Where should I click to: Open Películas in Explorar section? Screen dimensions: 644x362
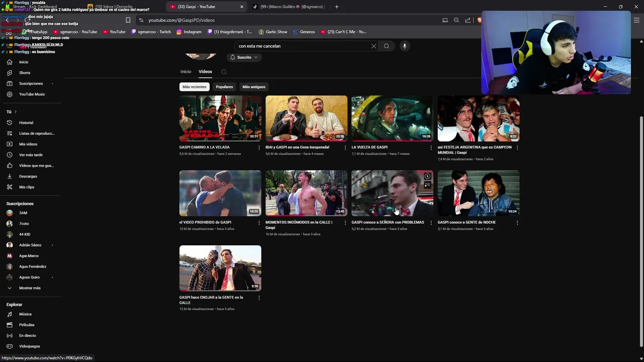(27, 325)
